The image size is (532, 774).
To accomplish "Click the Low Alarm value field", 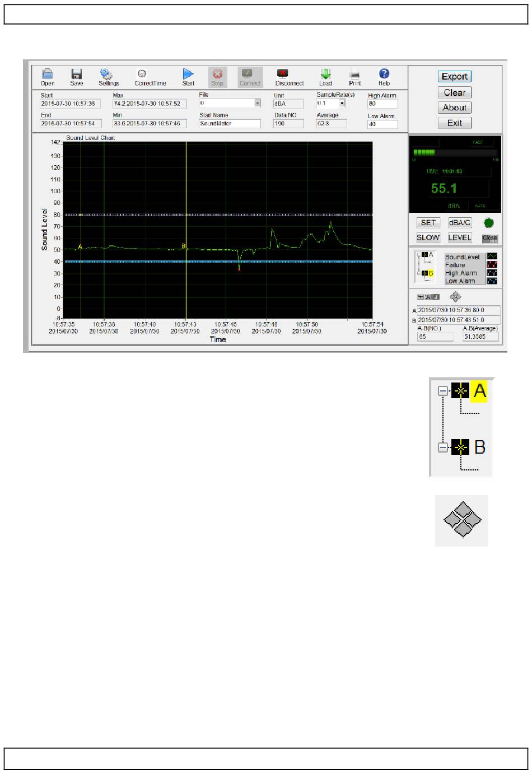I will click(382, 124).
